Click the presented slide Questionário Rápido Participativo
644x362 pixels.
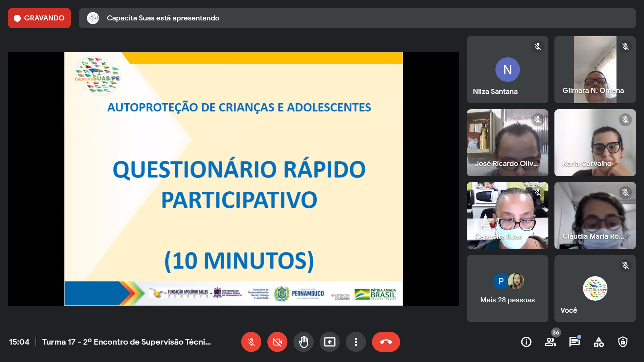tap(233, 179)
